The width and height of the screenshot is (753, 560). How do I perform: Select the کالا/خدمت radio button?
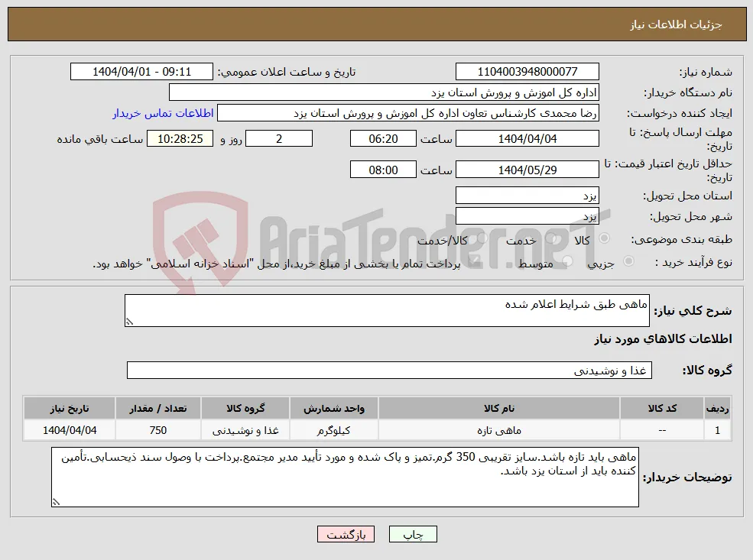click(x=482, y=238)
